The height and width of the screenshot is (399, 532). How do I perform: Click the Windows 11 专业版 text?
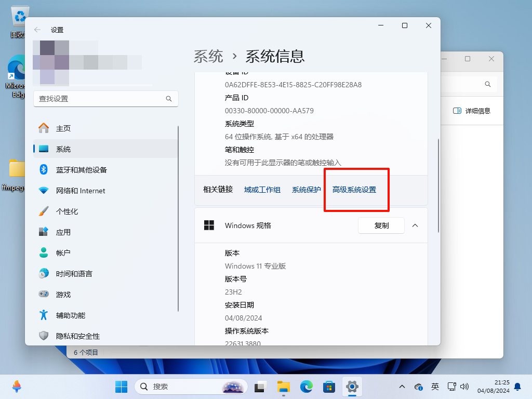[x=255, y=266]
